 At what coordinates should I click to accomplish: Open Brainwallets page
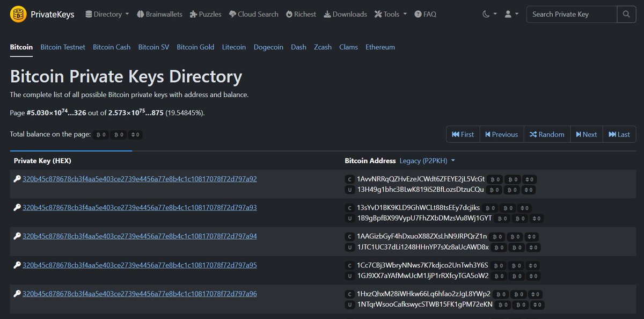[159, 14]
